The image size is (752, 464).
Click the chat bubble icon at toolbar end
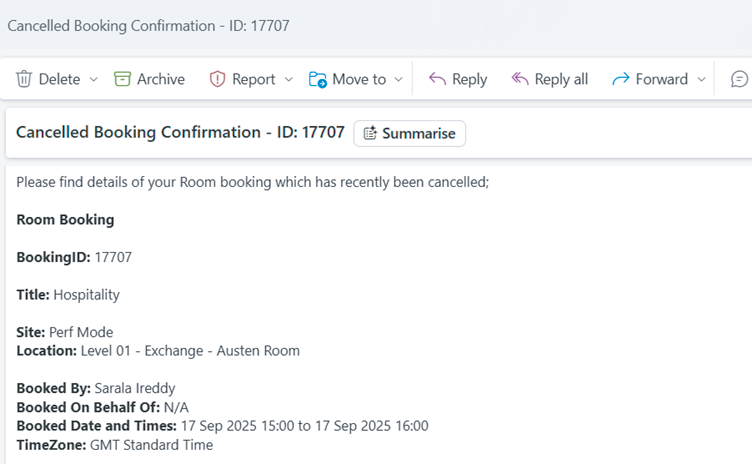click(739, 79)
